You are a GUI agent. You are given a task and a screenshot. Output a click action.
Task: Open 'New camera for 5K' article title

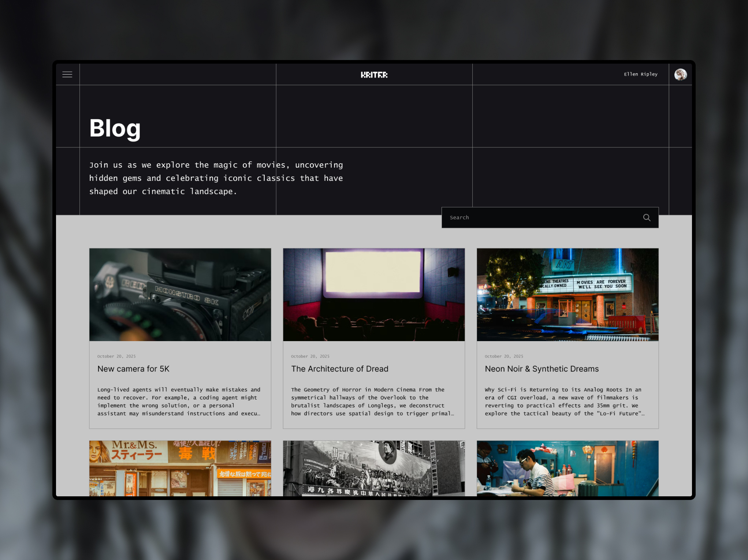tap(133, 369)
